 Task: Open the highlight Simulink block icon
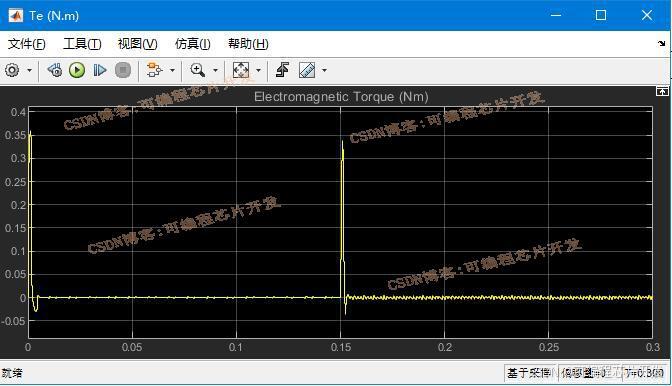(x=154, y=70)
